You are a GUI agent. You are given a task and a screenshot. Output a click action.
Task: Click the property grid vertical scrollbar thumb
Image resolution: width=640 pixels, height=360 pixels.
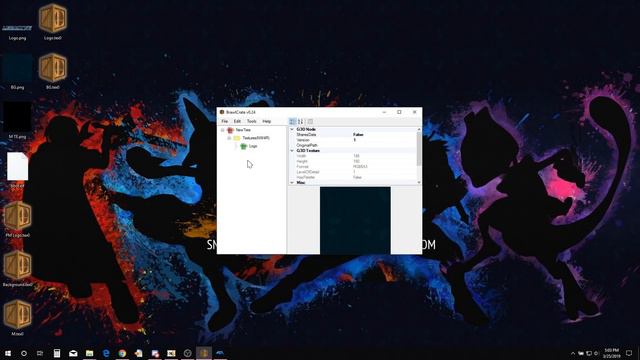pyautogui.click(x=419, y=149)
